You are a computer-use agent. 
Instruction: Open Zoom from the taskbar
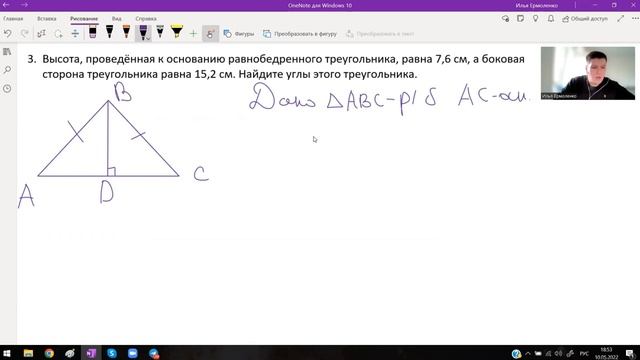pos(133,353)
